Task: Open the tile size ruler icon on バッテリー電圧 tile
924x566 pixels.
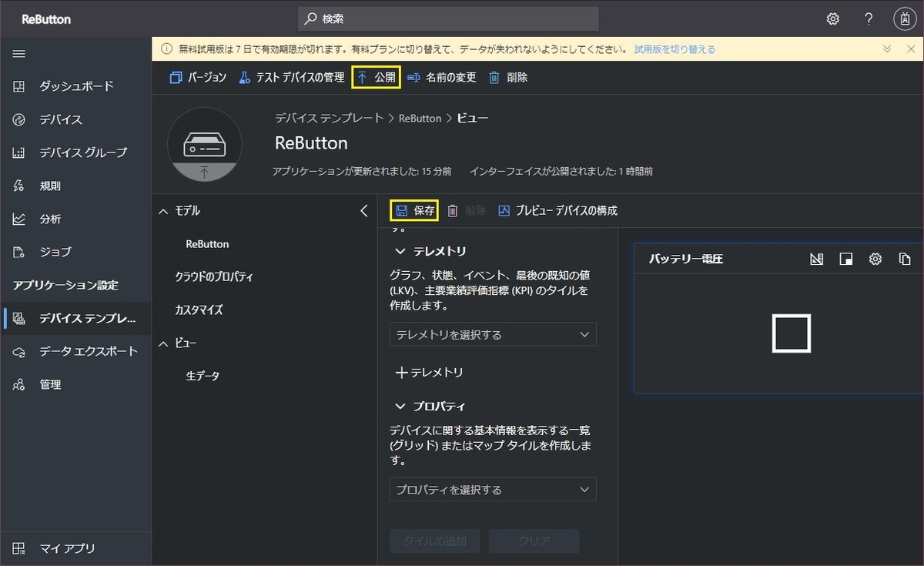Action: [x=817, y=259]
